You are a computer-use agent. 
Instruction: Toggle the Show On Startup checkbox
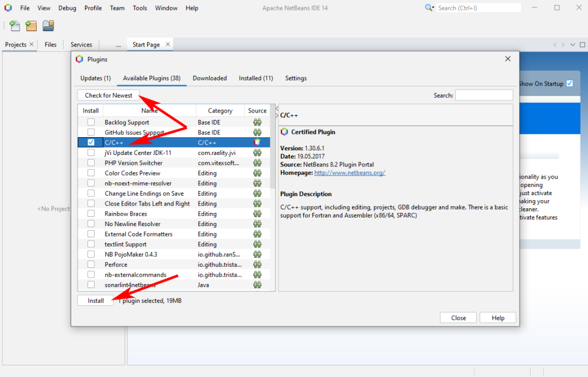570,84
